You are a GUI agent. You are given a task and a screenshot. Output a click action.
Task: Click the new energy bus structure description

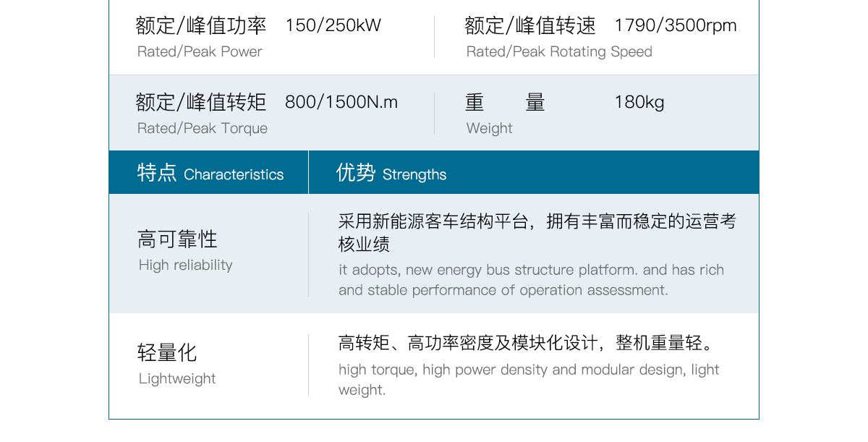tap(531, 280)
